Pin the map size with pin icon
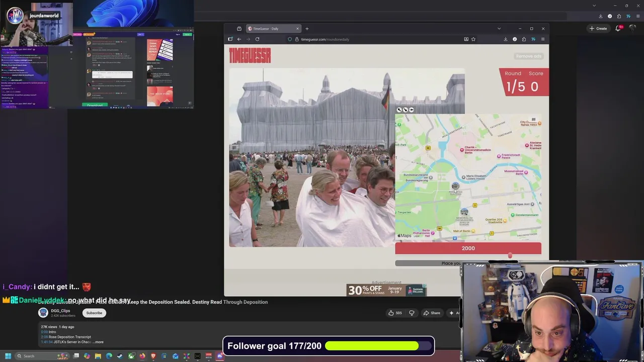The height and width of the screenshot is (362, 644). coord(411,110)
